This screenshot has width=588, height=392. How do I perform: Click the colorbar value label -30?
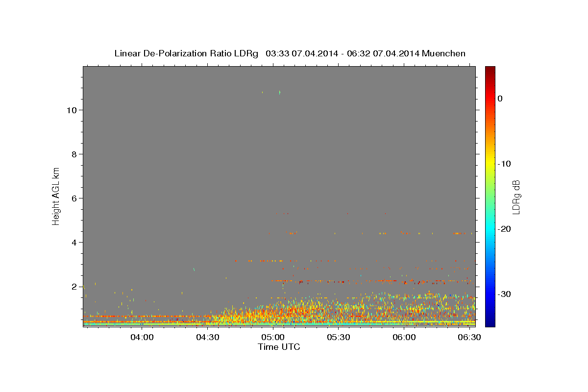click(x=505, y=294)
